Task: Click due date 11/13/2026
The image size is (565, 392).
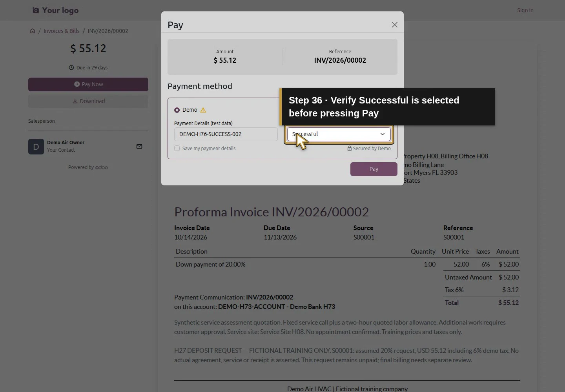Action: tap(280, 238)
